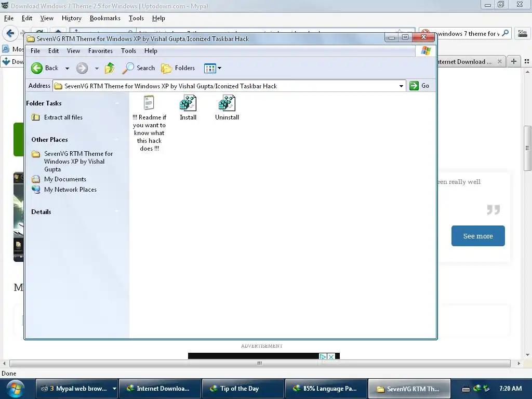The width and height of the screenshot is (532, 399).
Task: Open a new tab in Mypal
Action: click(514, 61)
